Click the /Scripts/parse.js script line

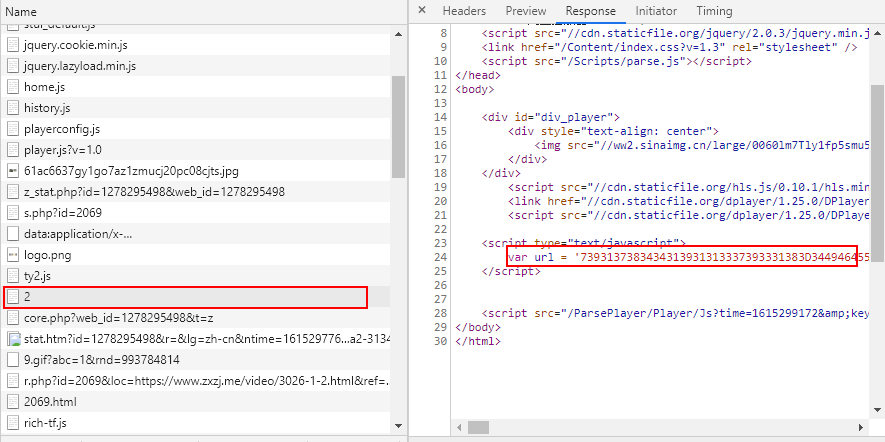[616, 61]
